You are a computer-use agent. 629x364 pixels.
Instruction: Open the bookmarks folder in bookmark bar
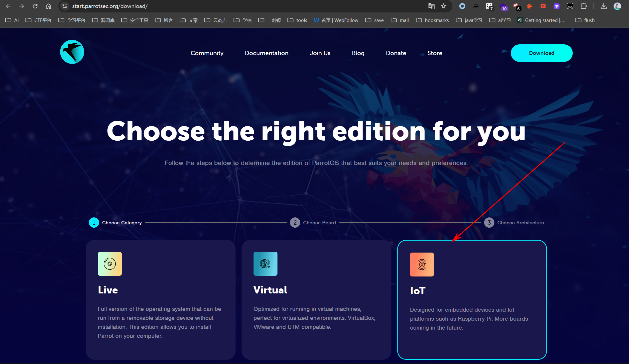click(432, 20)
